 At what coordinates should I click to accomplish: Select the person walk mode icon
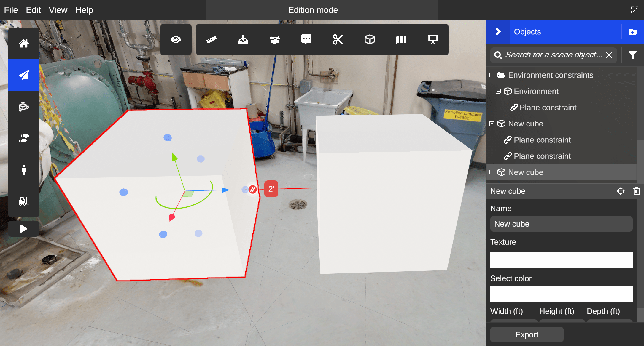coord(24,170)
